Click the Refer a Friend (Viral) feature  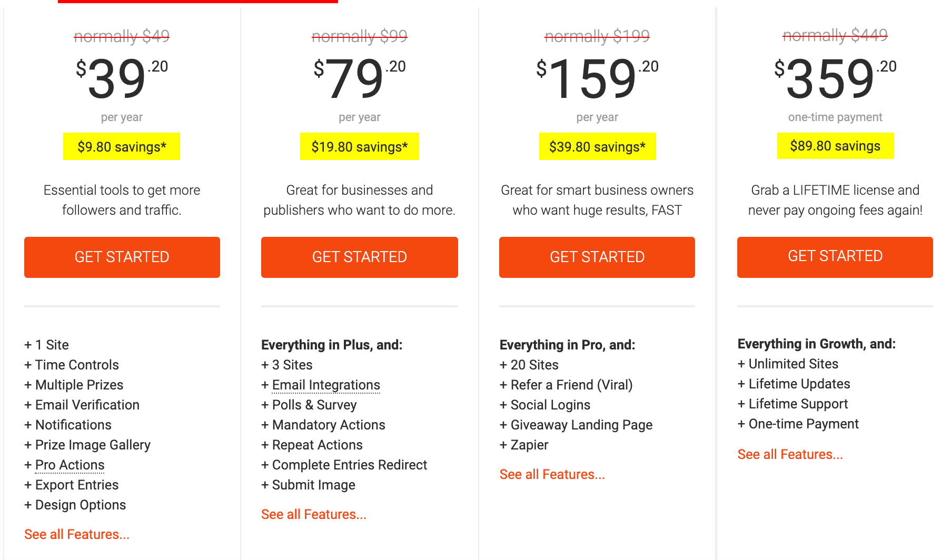[571, 385]
